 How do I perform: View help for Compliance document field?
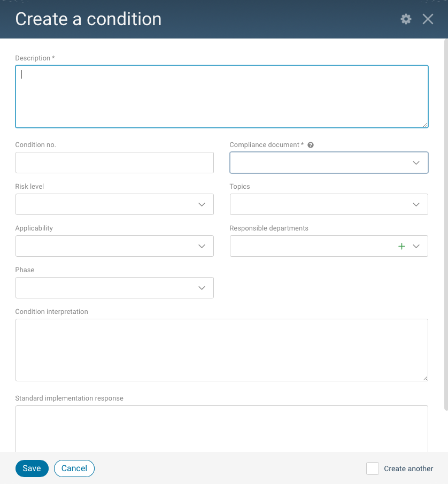pyautogui.click(x=311, y=144)
